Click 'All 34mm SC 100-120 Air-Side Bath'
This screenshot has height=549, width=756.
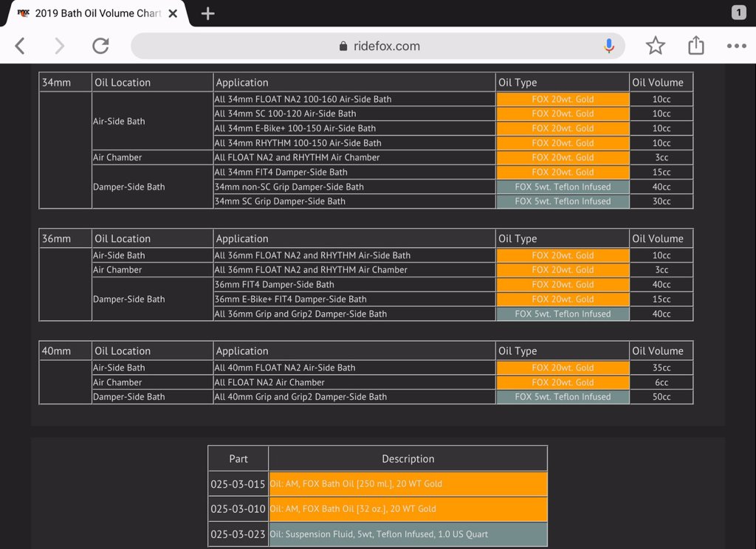point(285,114)
